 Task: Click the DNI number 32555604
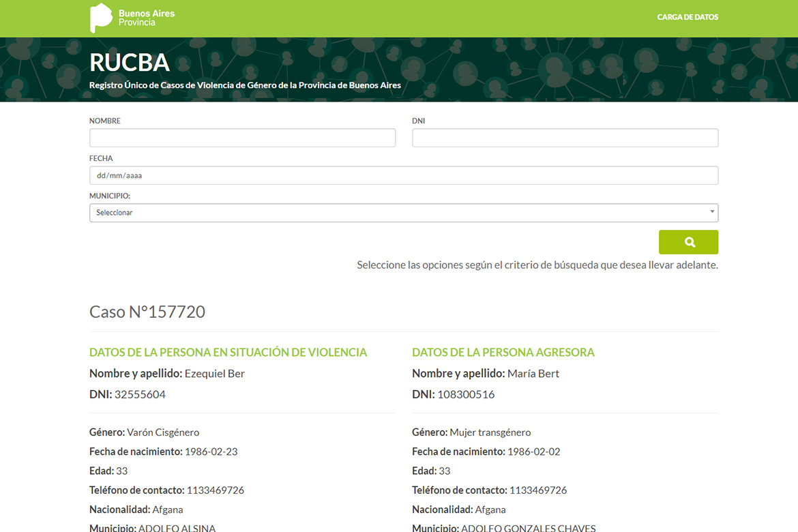pos(140,394)
